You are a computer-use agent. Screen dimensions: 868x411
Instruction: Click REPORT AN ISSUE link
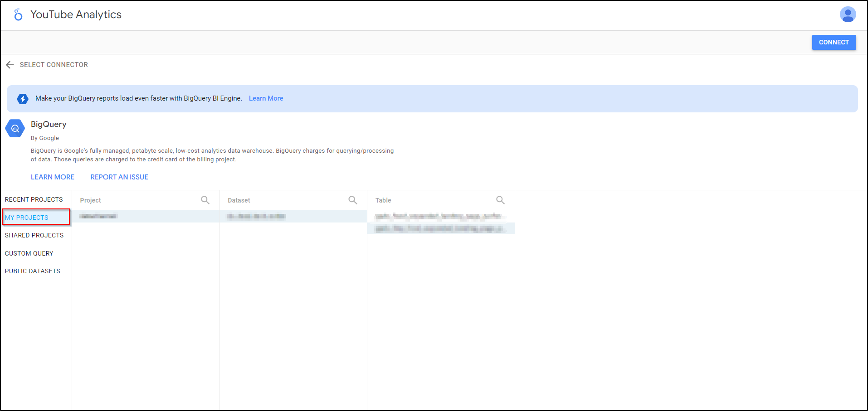119,177
